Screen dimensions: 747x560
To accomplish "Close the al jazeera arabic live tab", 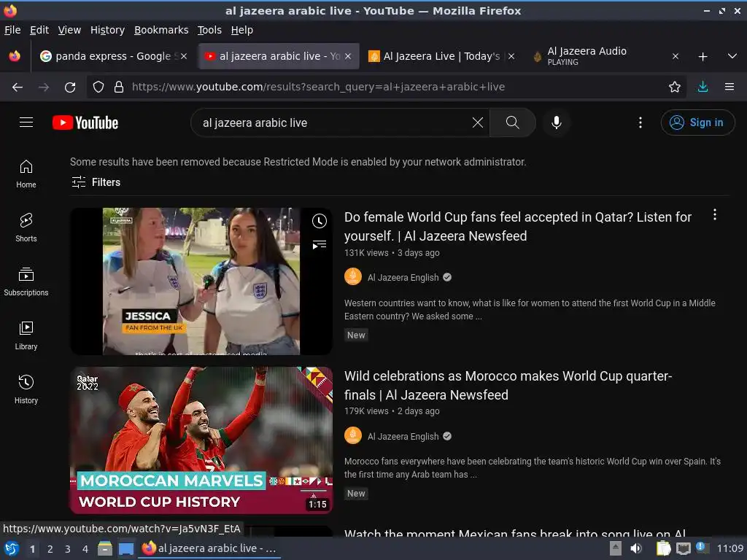I will pos(348,56).
